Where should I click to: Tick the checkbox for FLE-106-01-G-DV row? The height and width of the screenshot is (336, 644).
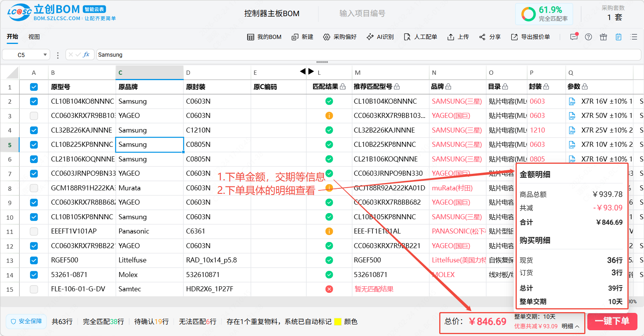tap(34, 289)
